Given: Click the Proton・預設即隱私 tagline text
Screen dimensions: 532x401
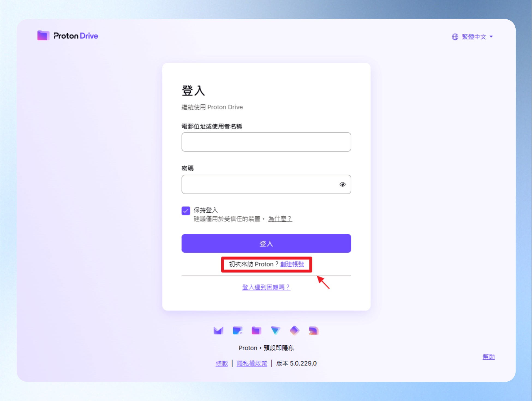Looking at the screenshot, I should (266, 348).
